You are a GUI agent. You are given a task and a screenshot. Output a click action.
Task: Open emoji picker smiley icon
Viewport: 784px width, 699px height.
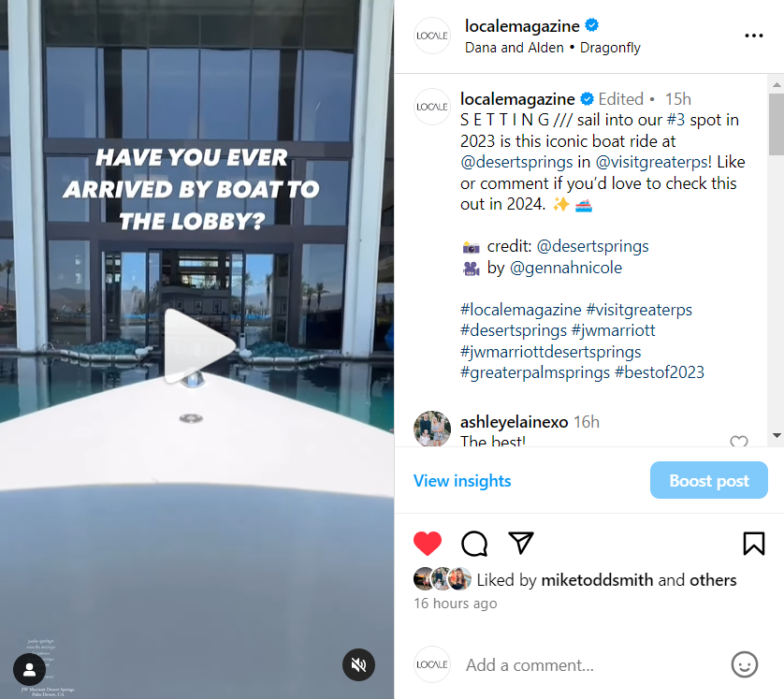[745, 664]
